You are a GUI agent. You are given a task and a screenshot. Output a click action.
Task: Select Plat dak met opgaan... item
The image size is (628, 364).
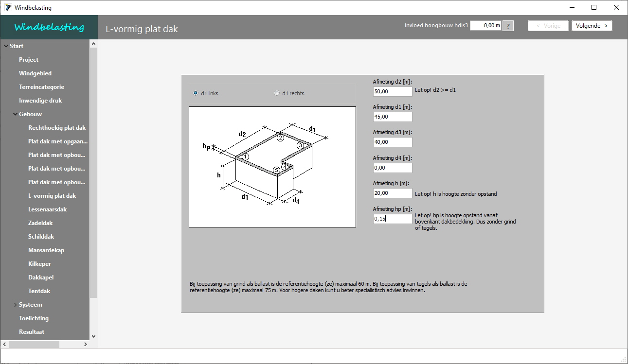[x=58, y=141]
